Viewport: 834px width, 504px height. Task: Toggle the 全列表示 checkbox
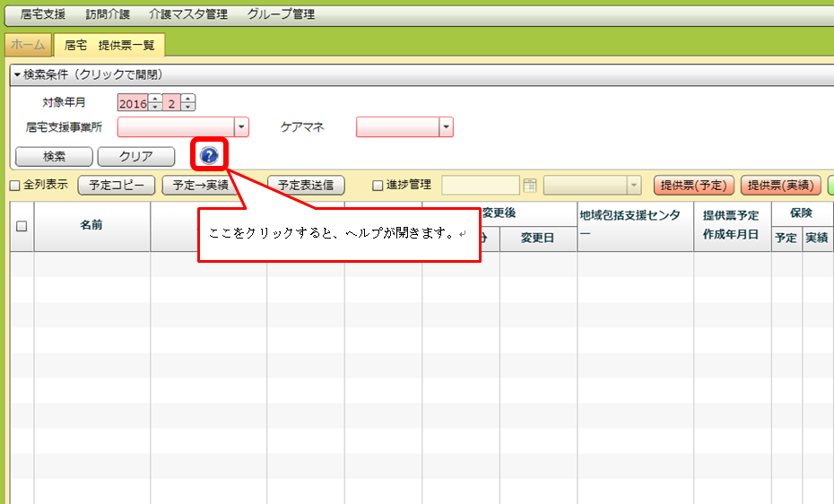pyautogui.click(x=14, y=186)
